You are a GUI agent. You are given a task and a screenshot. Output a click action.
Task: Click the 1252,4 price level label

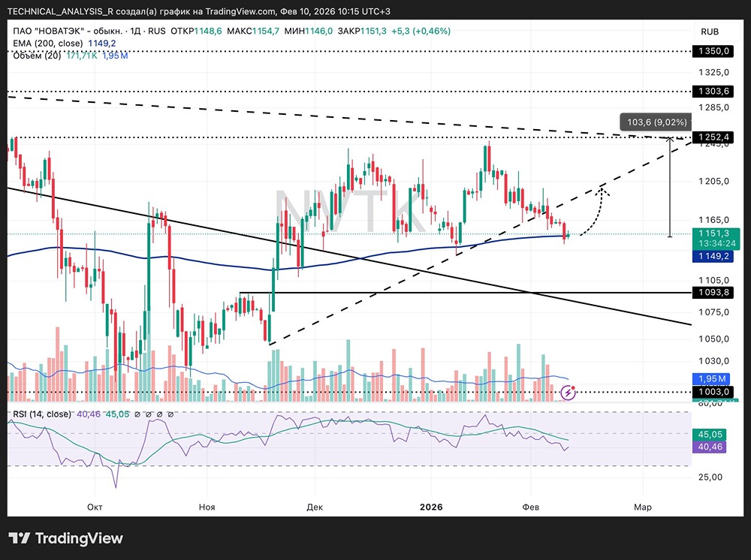click(713, 137)
